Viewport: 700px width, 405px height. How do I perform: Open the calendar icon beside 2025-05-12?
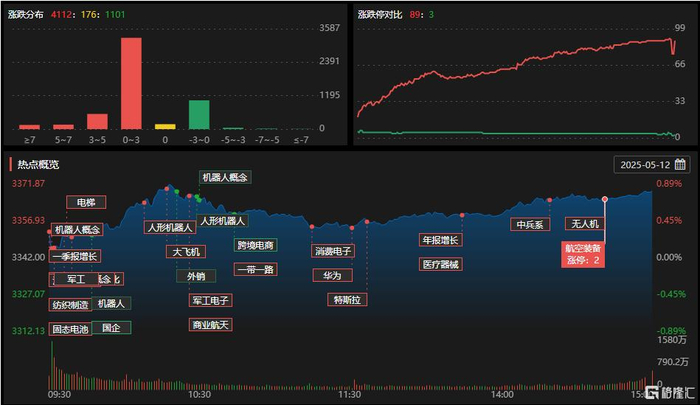(x=680, y=164)
